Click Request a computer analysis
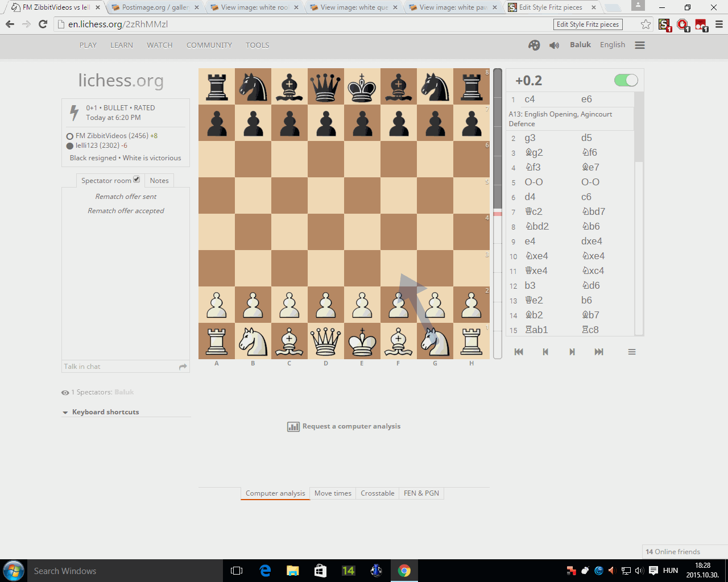 tap(344, 426)
